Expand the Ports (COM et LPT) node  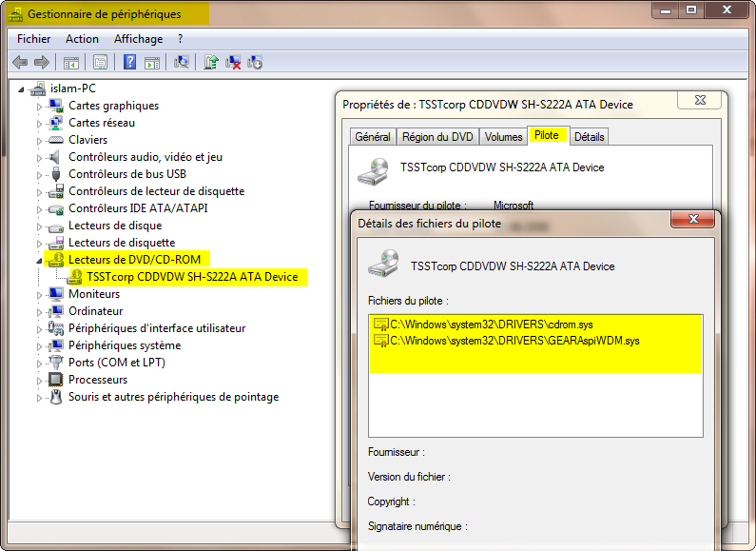pyautogui.click(x=40, y=363)
